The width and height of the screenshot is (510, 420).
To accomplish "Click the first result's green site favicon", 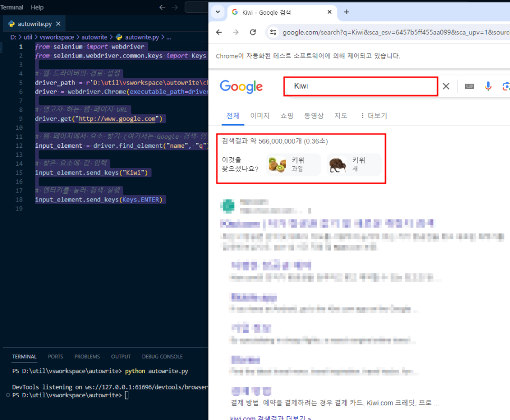I will tap(228, 206).
